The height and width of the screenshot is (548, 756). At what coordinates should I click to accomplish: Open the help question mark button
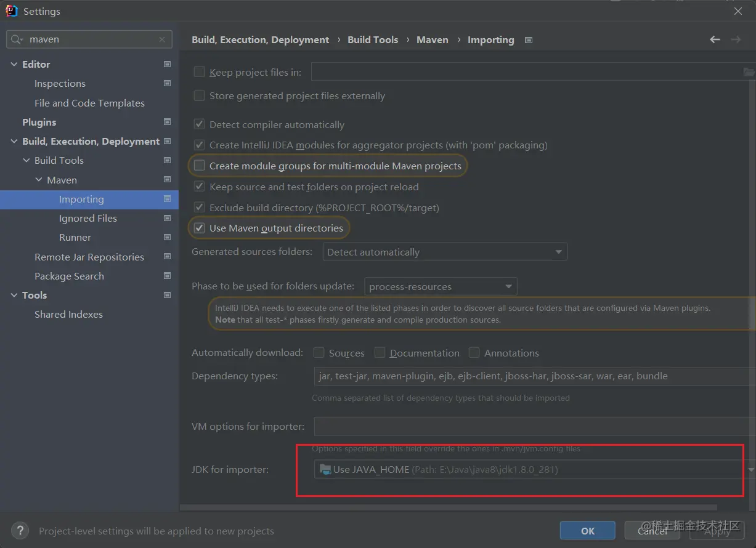click(x=20, y=530)
